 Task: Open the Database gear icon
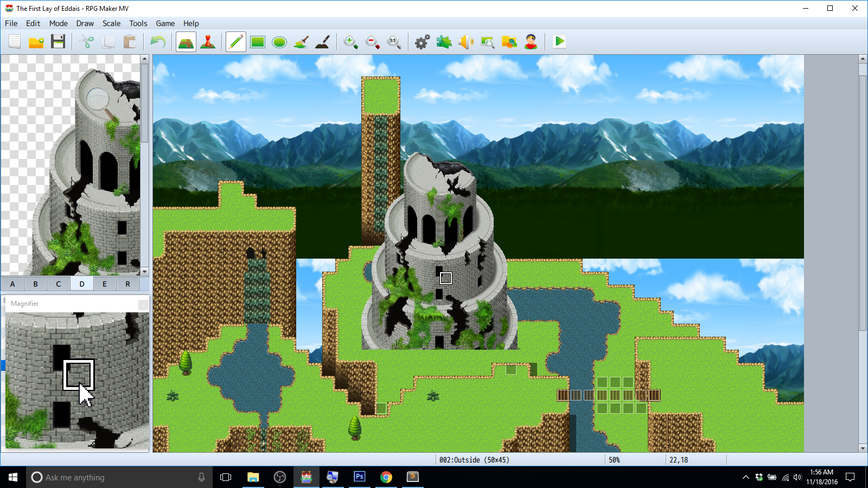(x=422, y=42)
